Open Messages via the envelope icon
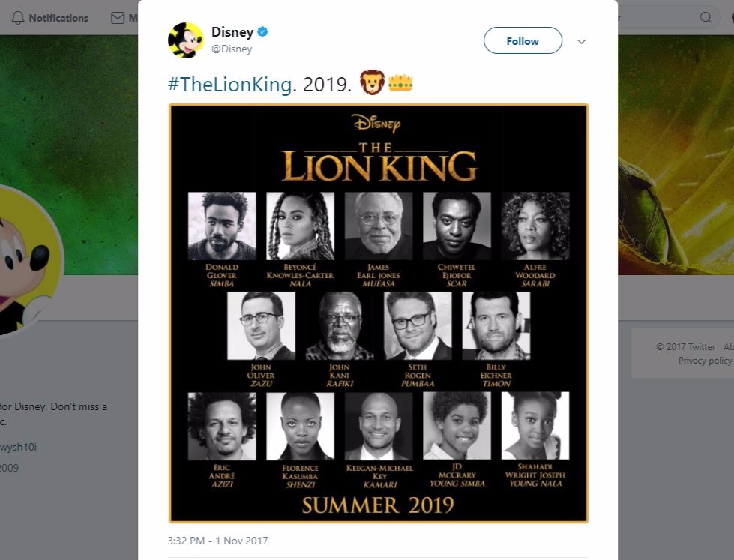The height and width of the screenshot is (560, 734). [118, 18]
